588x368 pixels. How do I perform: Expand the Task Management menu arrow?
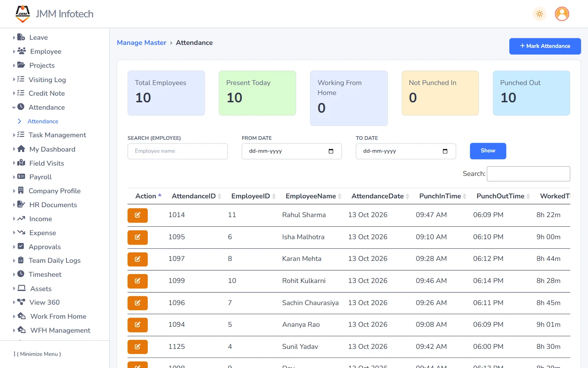(14, 135)
